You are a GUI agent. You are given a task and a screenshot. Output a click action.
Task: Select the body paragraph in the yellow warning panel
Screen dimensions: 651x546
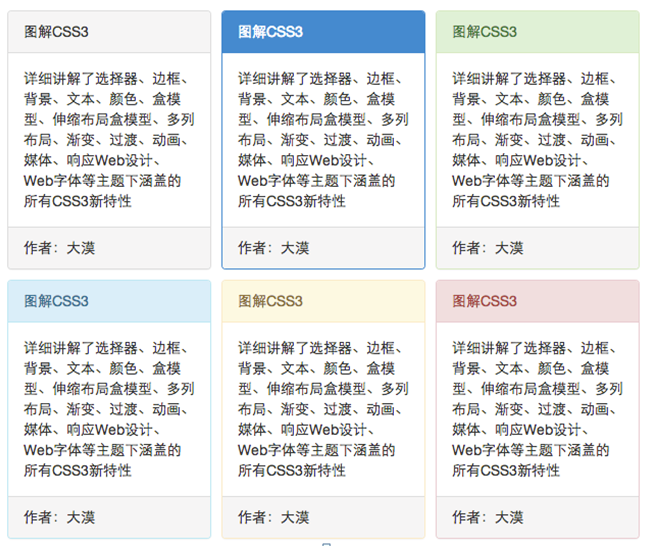tap(322, 409)
